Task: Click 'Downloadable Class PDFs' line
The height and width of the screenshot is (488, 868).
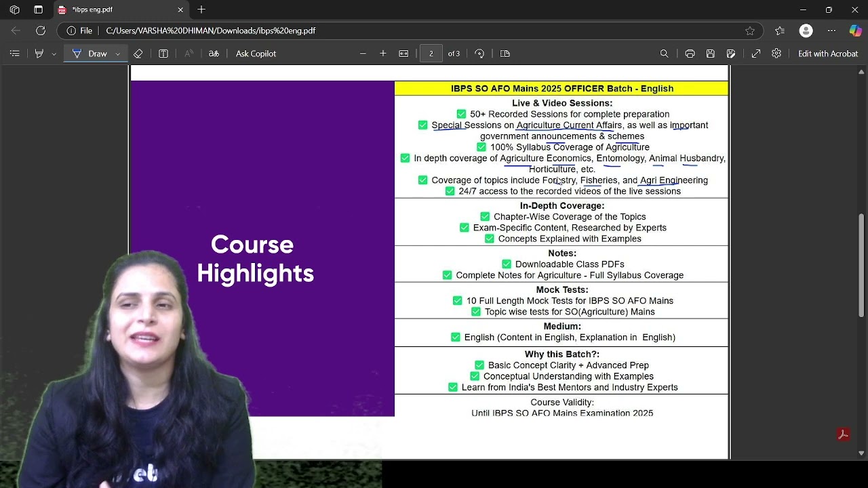Action: tap(570, 264)
